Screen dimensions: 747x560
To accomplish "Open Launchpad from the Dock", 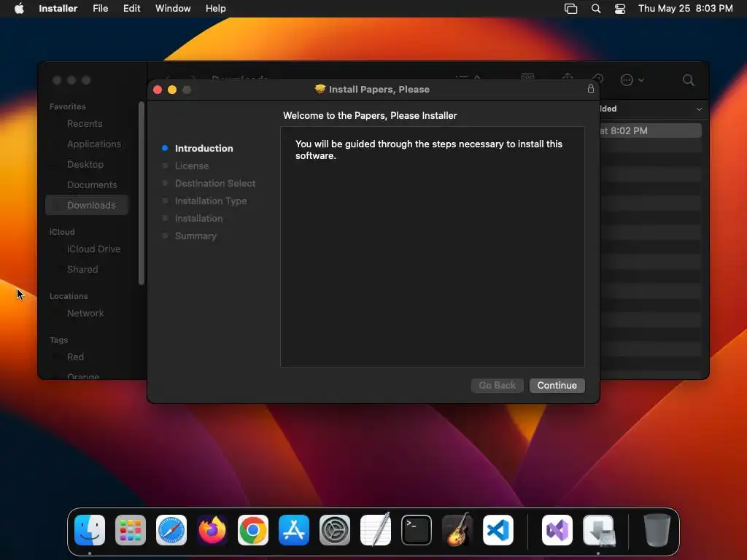I will click(x=131, y=529).
